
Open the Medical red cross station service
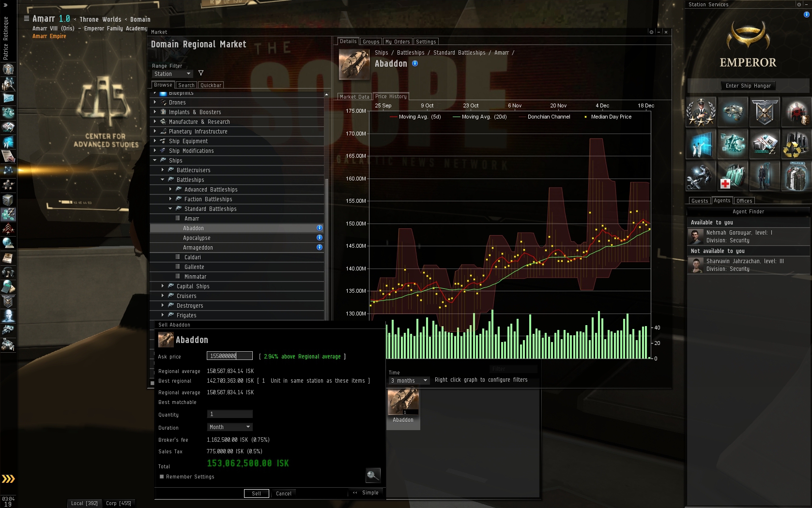coord(733,176)
